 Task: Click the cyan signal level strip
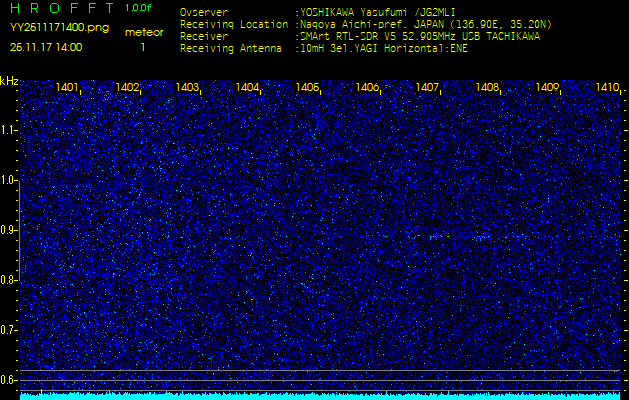pos(321,396)
